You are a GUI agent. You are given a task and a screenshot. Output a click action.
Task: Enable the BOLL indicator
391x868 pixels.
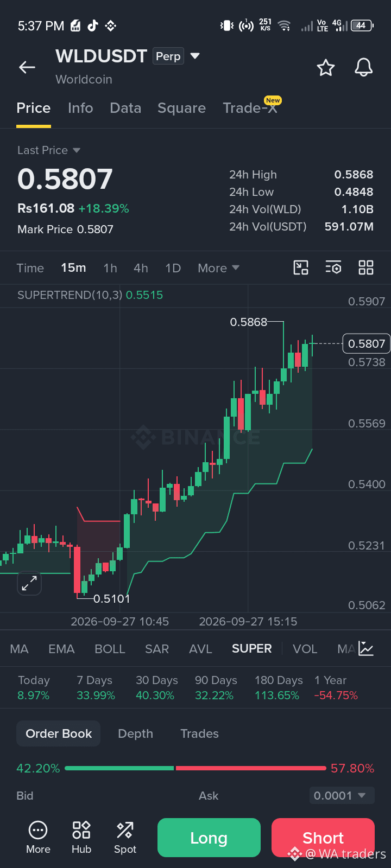click(x=110, y=649)
